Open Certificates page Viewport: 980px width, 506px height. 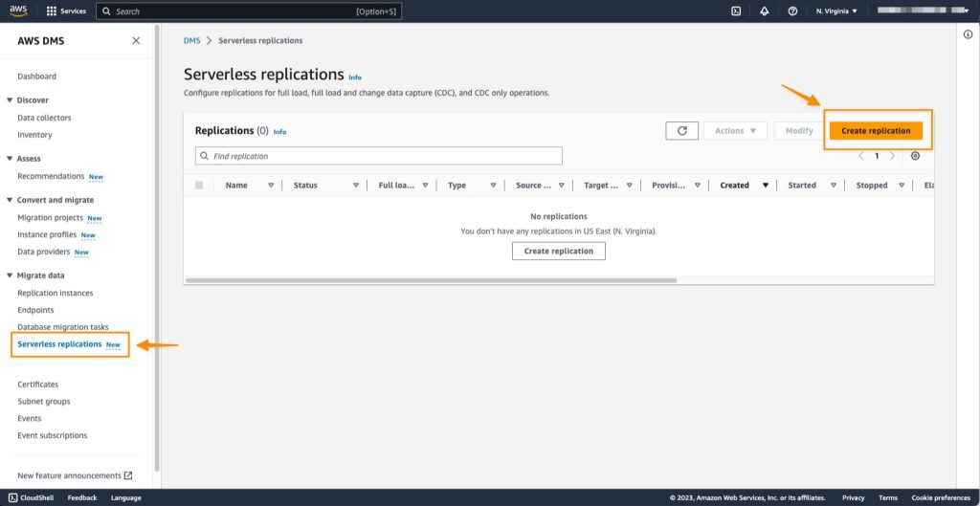[38, 385]
